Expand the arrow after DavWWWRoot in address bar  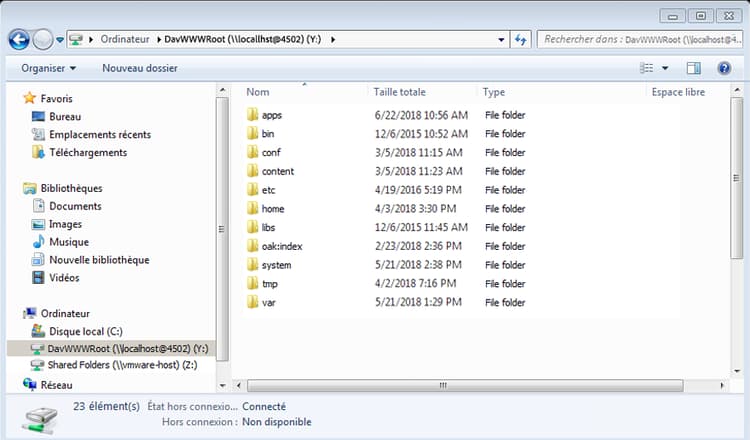pyautogui.click(x=333, y=40)
